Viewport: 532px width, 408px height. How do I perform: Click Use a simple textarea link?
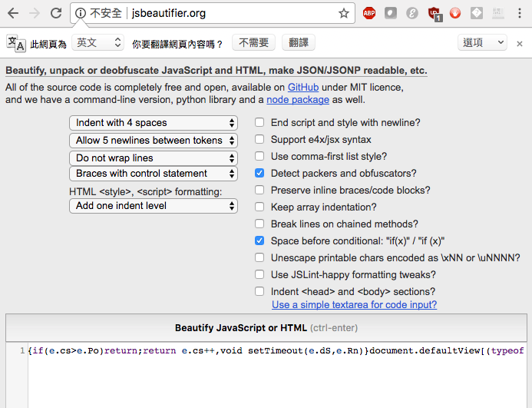[354, 305]
